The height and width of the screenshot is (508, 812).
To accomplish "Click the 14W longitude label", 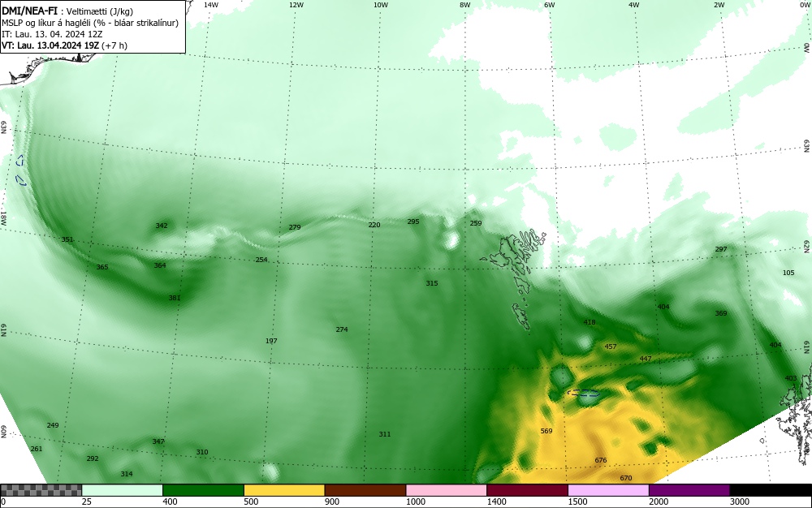I will point(211,5).
